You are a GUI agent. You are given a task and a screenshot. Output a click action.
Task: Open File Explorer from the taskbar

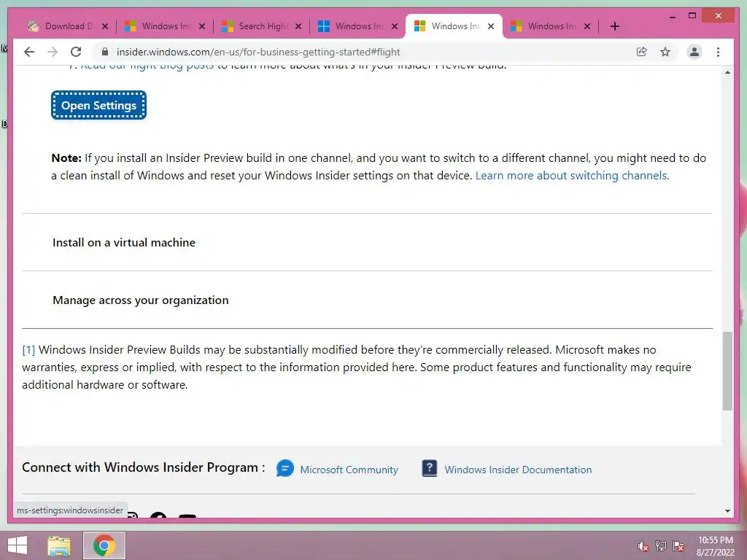pyautogui.click(x=59, y=545)
